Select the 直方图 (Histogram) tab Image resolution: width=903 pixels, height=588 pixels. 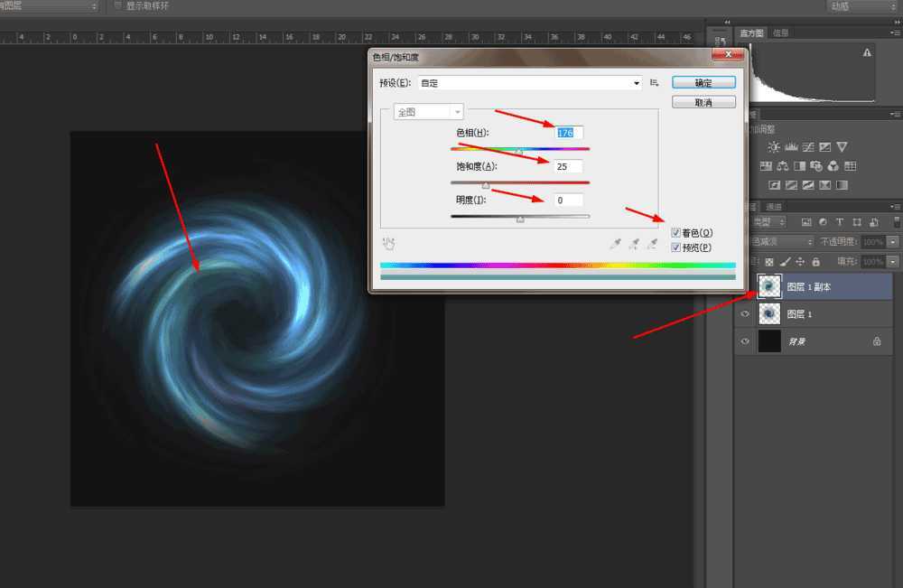[x=751, y=33]
